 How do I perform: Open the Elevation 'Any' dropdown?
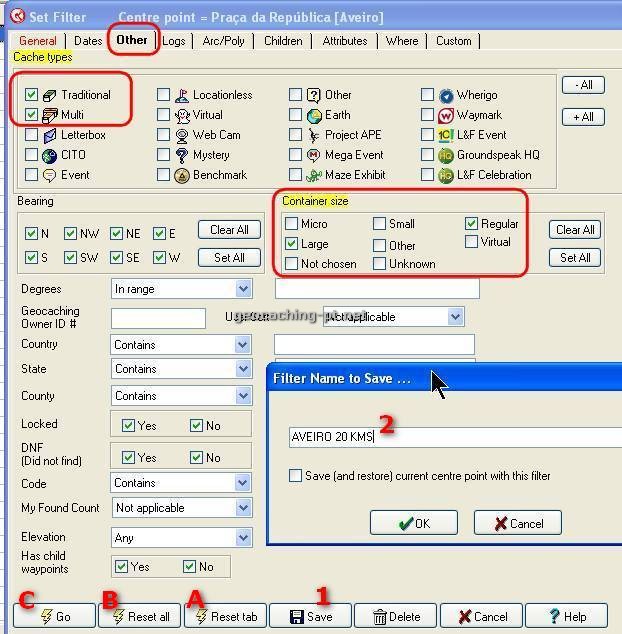[x=243, y=537]
